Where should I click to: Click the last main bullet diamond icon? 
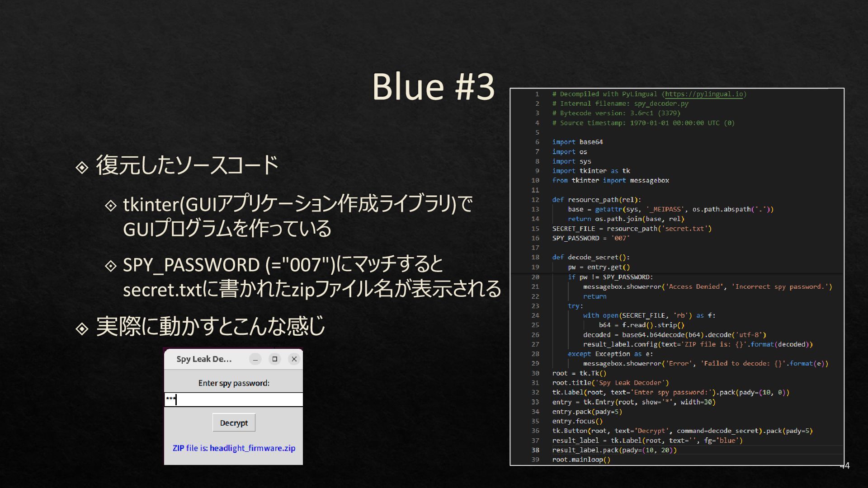(x=82, y=328)
